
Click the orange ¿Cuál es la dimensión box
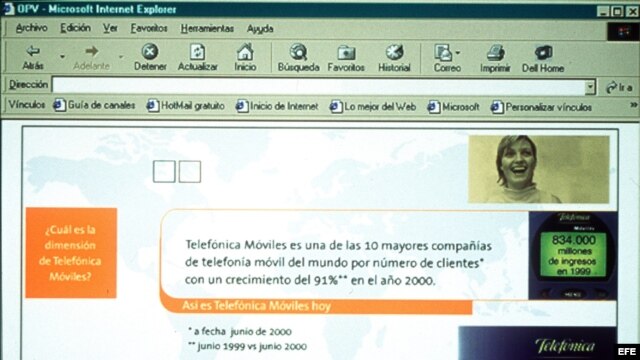coord(71,253)
